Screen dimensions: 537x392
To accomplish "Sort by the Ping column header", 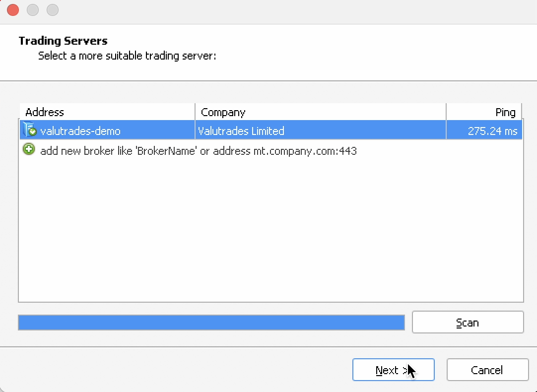I will pos(484,112).
